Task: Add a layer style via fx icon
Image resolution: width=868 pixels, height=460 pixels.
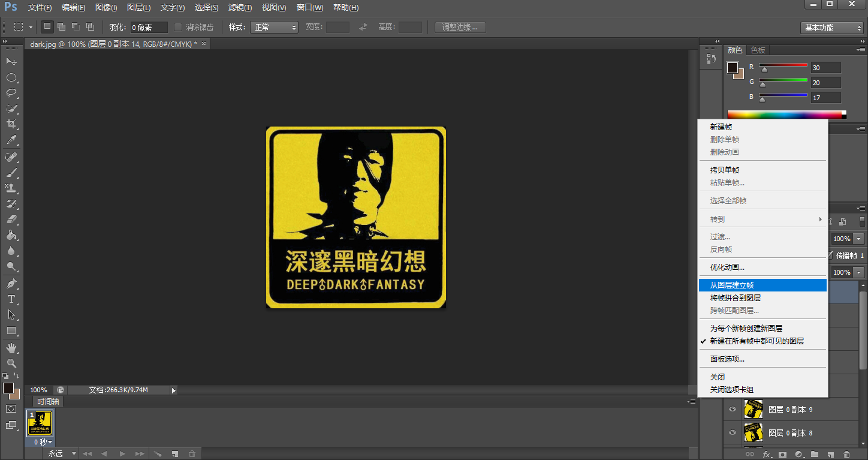Action: click(x=767, y=455)
